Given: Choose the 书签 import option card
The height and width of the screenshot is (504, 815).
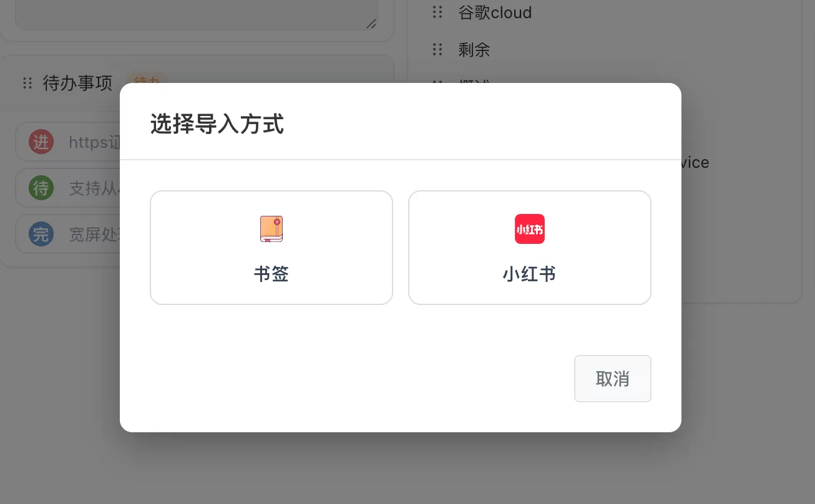Looking at the screenshot, I should pos(271,247).
